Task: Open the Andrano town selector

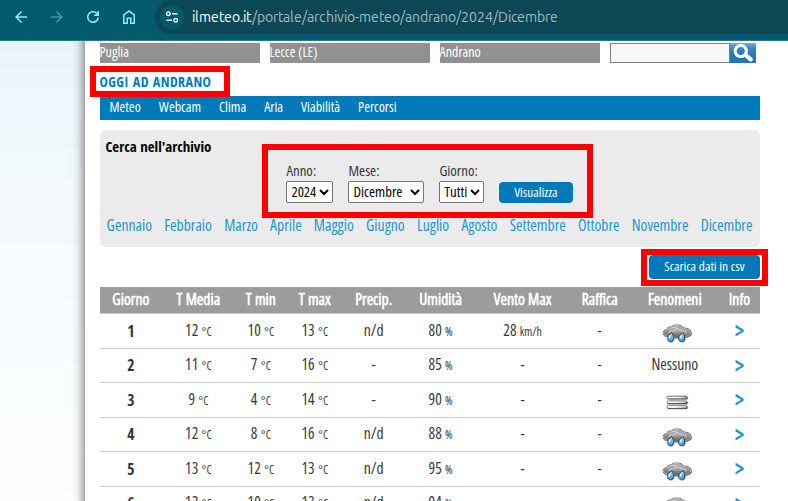Action: (x=520, y=53)
